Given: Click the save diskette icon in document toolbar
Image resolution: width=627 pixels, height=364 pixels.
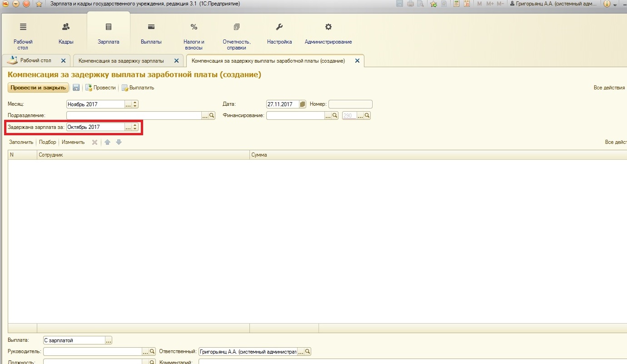Looking at the screenshot, I should (76, 88).
